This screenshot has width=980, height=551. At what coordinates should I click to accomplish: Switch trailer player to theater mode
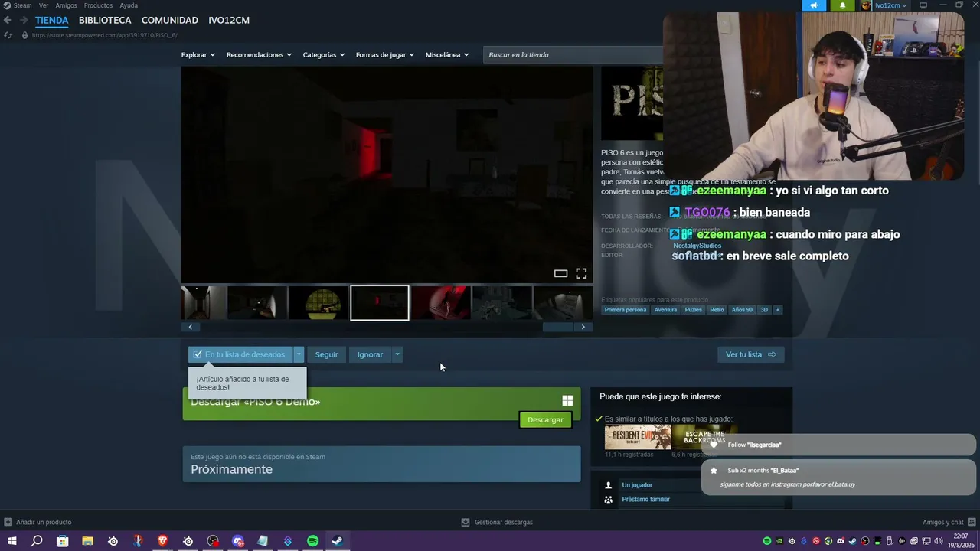[560, 273]
